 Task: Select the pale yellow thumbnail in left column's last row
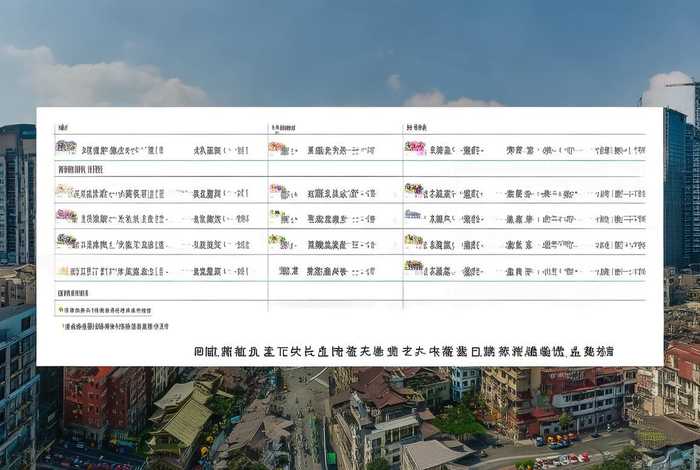click(x=62, y=270)
